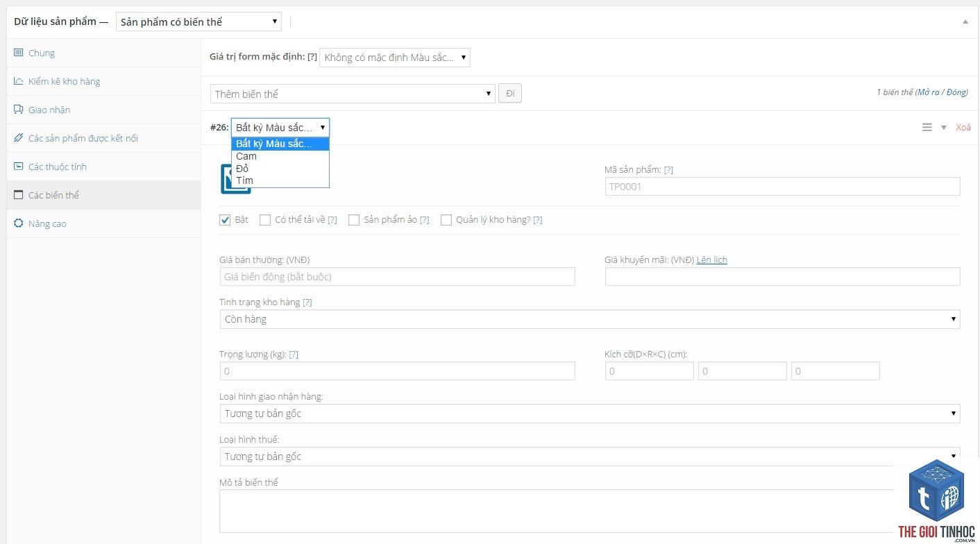Click the Mô tả biến thể textarea
Viewport: 980px width, 544px height.
[x=589, y=511]
